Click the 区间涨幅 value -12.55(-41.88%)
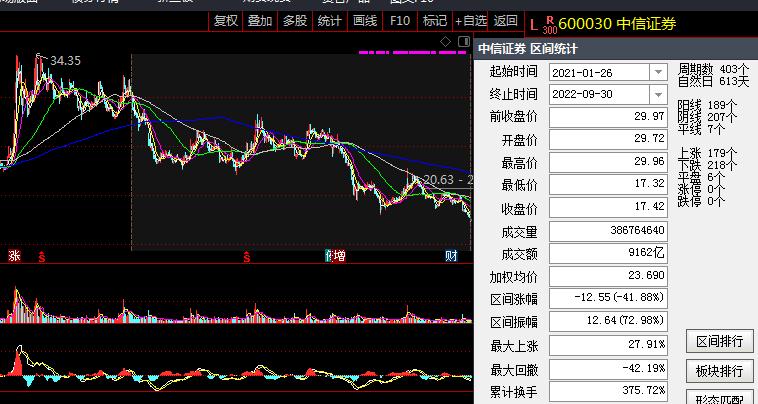This screenshot has height=404, width=758. 609,298
